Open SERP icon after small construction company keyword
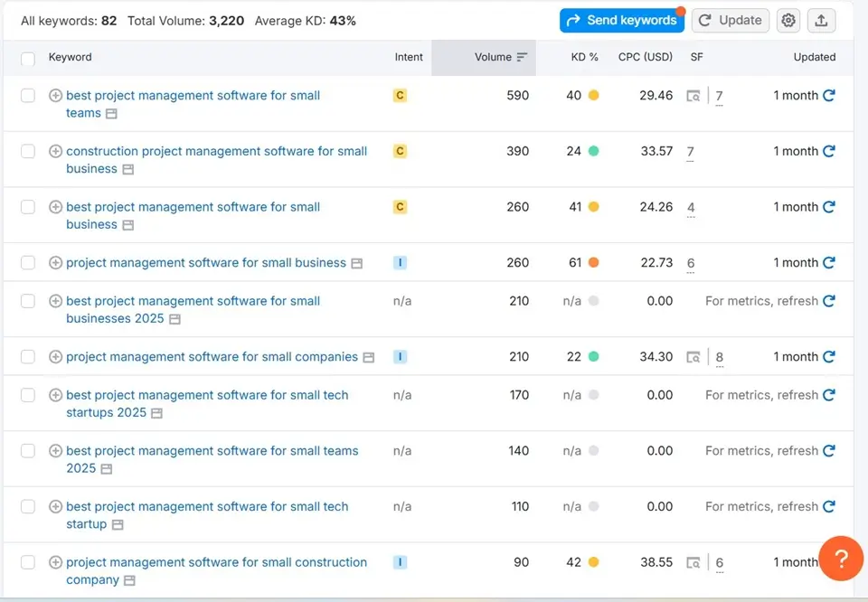The width and height of the screenshot is (868, 602). (x=129, y=580)
